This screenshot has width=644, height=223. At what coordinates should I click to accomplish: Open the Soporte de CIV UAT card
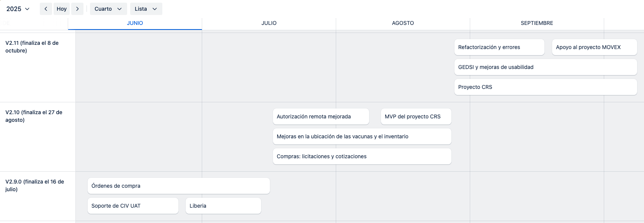133,206
